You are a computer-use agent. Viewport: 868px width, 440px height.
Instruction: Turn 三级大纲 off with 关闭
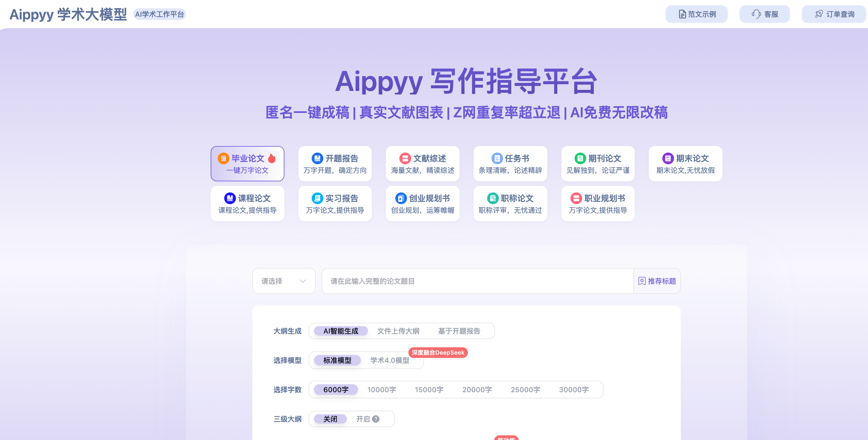(330, 419)
